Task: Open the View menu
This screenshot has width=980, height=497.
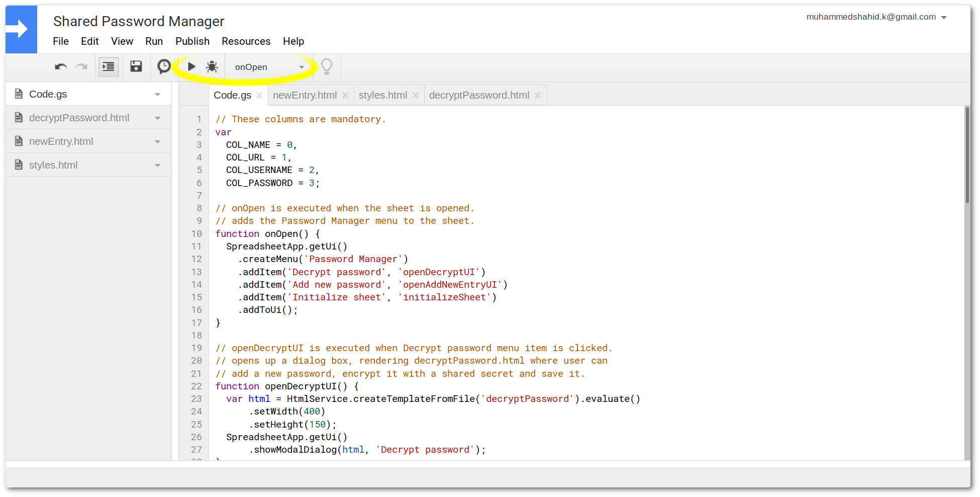Action: point(122,41)
